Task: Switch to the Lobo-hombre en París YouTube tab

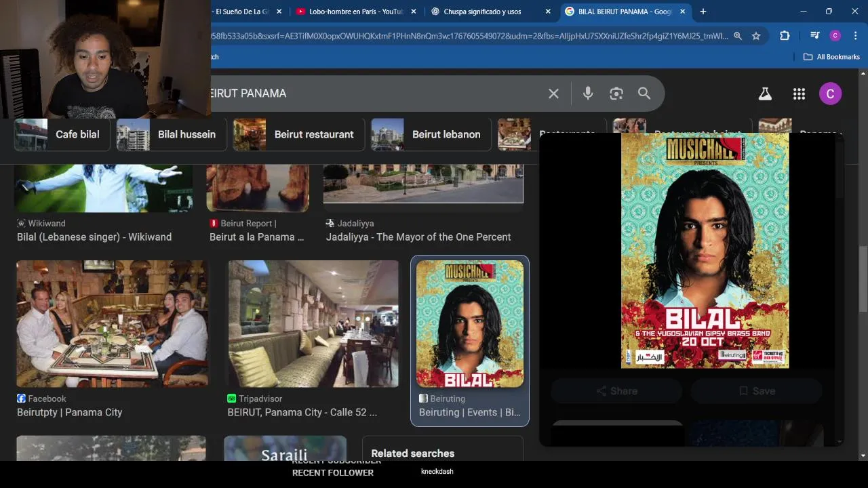Action: tap(355, 12)
